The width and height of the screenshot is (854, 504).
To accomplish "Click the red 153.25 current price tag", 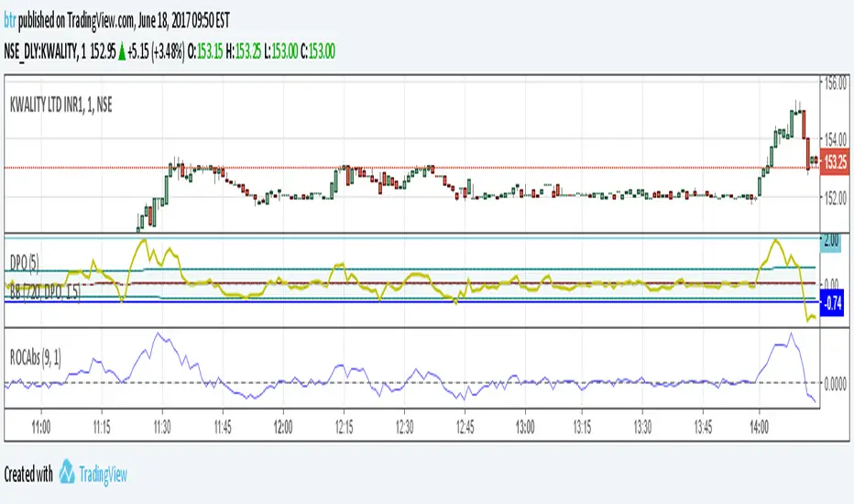I will pos(834,161).
